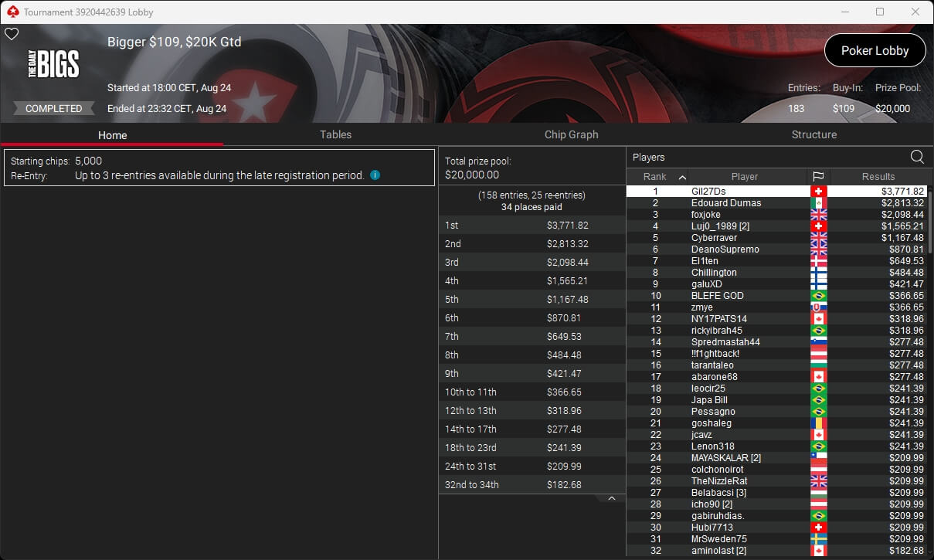Click the Daily Bigs tournament logo
Screen dimensions: 934x560
53,63
